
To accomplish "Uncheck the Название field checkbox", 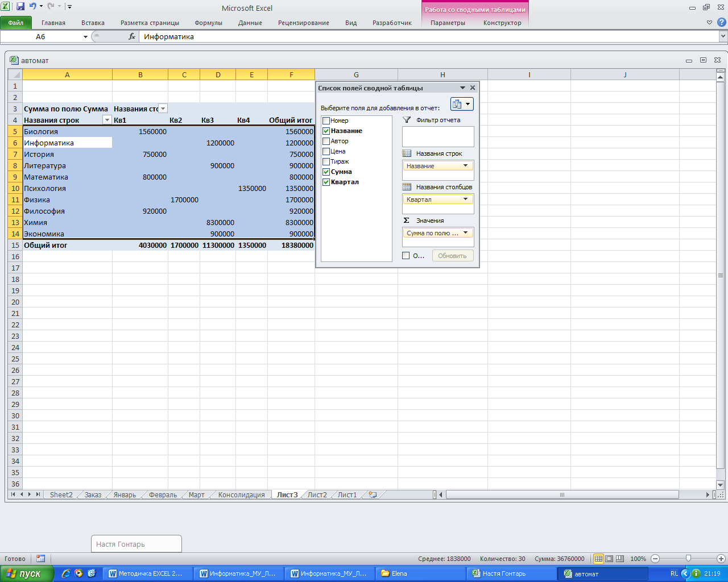I will click(326, 131).
